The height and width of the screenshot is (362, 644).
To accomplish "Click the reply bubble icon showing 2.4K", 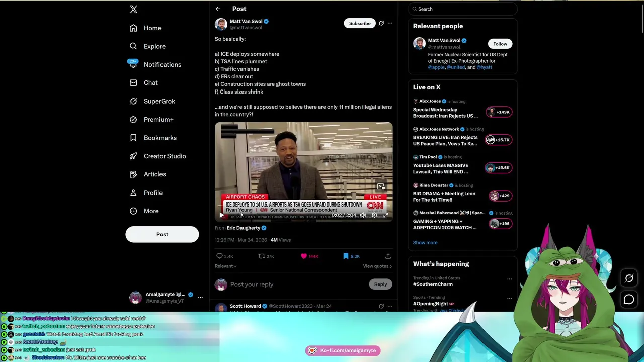I will click(219, 256).
